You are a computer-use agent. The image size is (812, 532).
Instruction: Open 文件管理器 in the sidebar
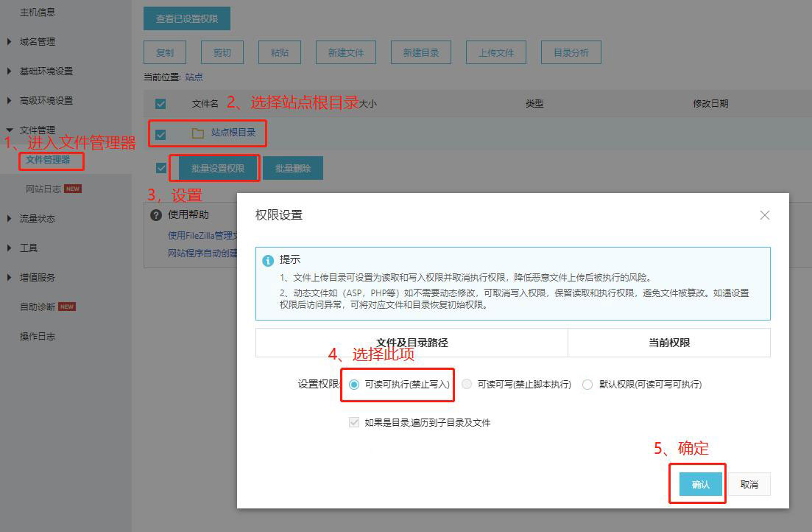pos(48,160)
